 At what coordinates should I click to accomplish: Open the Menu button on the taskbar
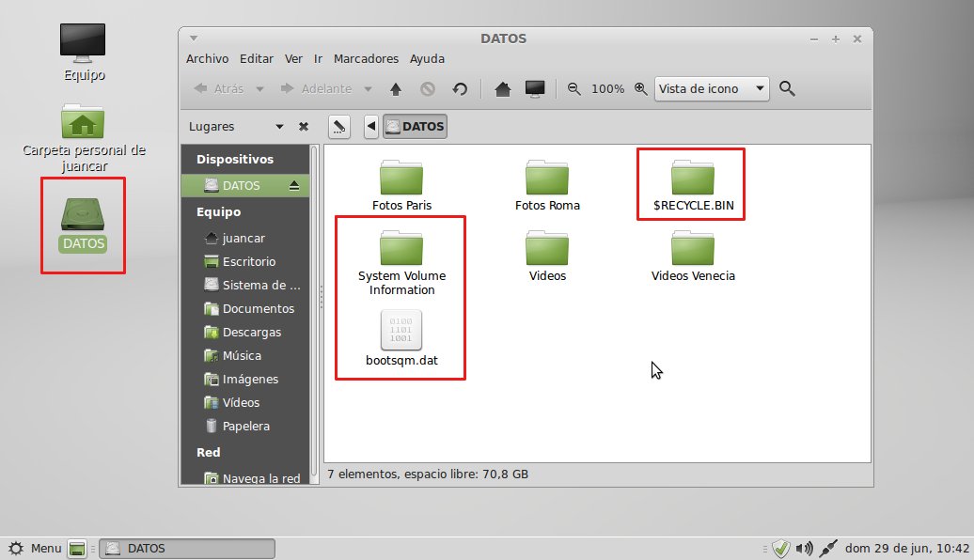36,548
